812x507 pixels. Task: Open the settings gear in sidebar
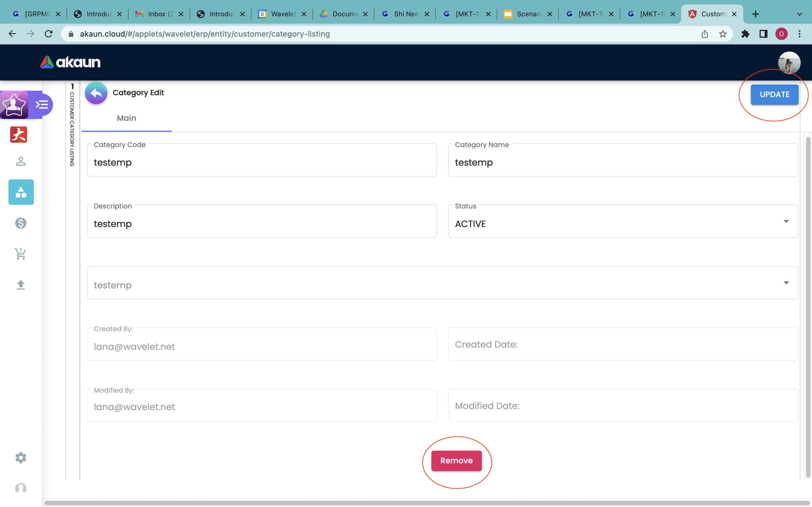click(21, 458)
